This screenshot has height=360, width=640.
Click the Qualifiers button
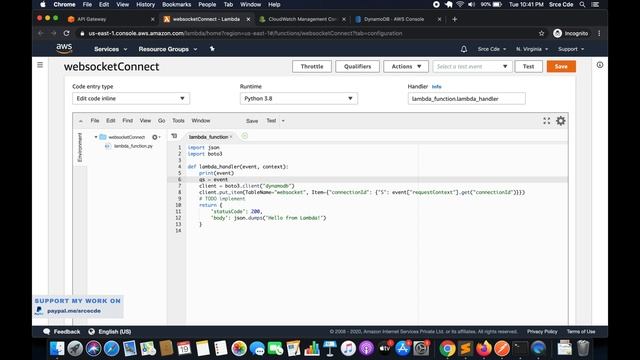pos(358,67)
